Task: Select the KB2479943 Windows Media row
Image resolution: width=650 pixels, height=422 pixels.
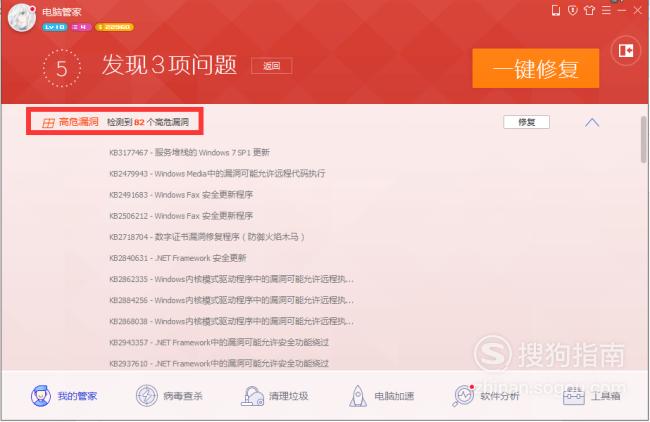Action: (217, 174)
